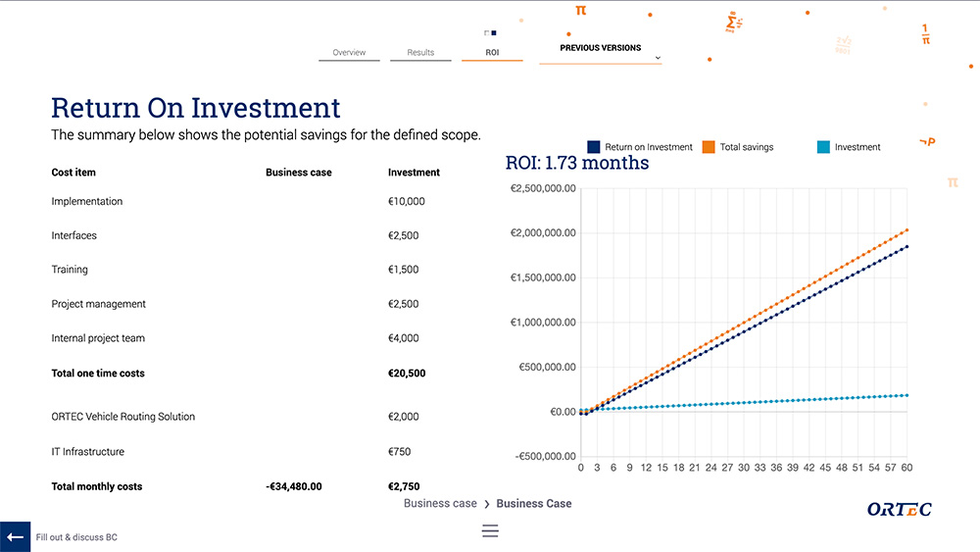Click the breadcrumb chevron separator
The width and height of the screenshot is (980, 552).
(x=487, y=504)
